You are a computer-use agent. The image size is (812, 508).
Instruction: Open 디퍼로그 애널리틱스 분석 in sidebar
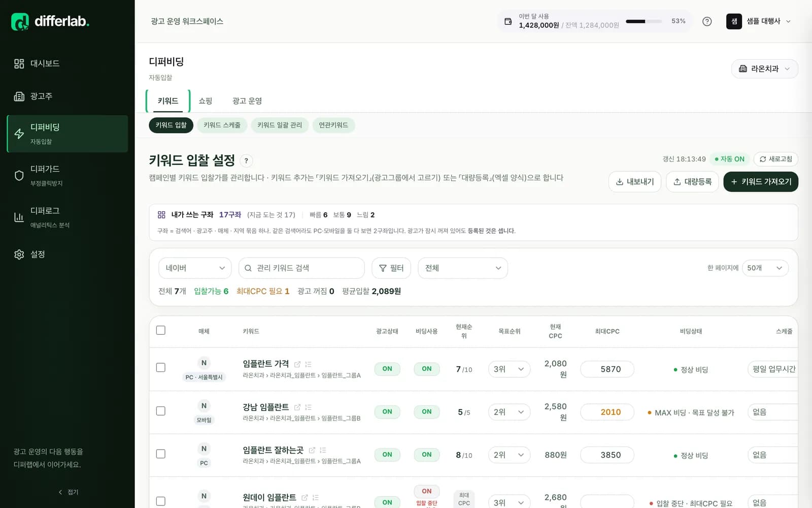click(x=67, y=217)
